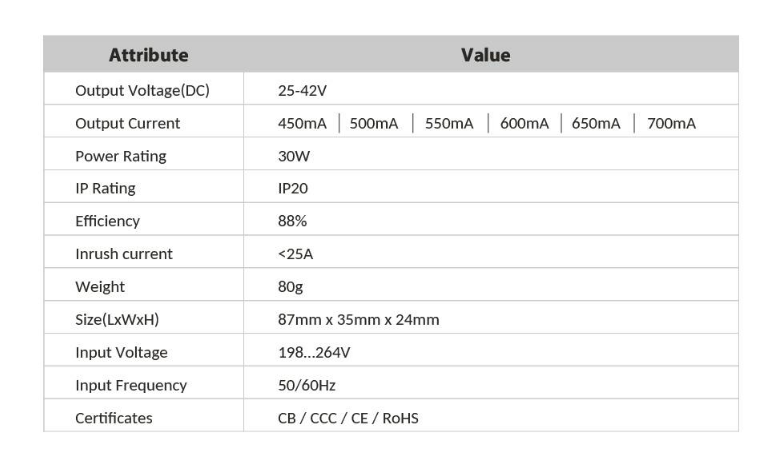Image resolution: width=774 pixels, height=463 pixels.
Task: Select the 650mA output current value
Action: 596,123
